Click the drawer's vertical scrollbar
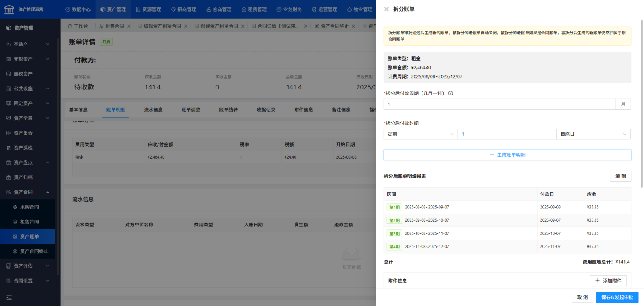Image resolution: width=644 pixels, height=306 pixels. [642, 103]
